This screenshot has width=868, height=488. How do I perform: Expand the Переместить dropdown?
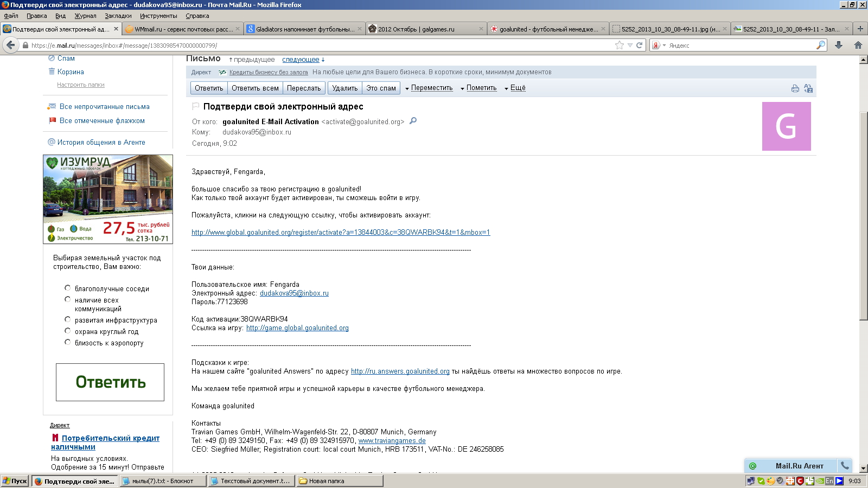click(429, 88)
